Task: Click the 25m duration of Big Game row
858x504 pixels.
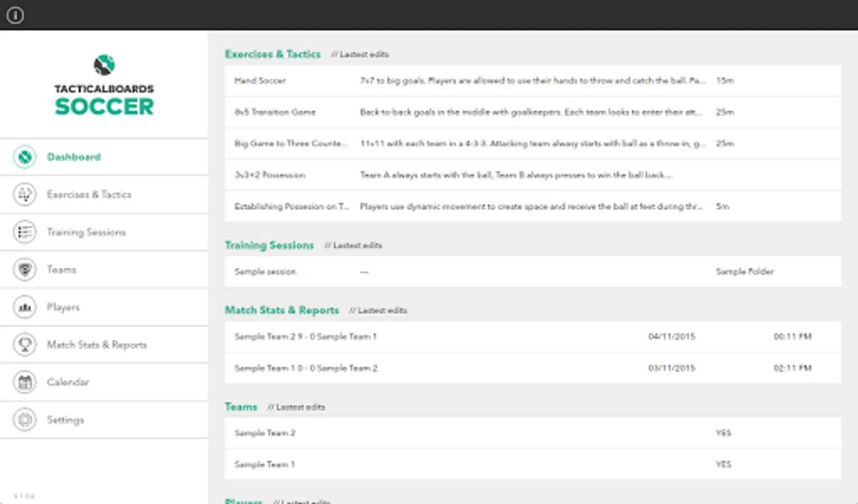Action: [725, 143]
